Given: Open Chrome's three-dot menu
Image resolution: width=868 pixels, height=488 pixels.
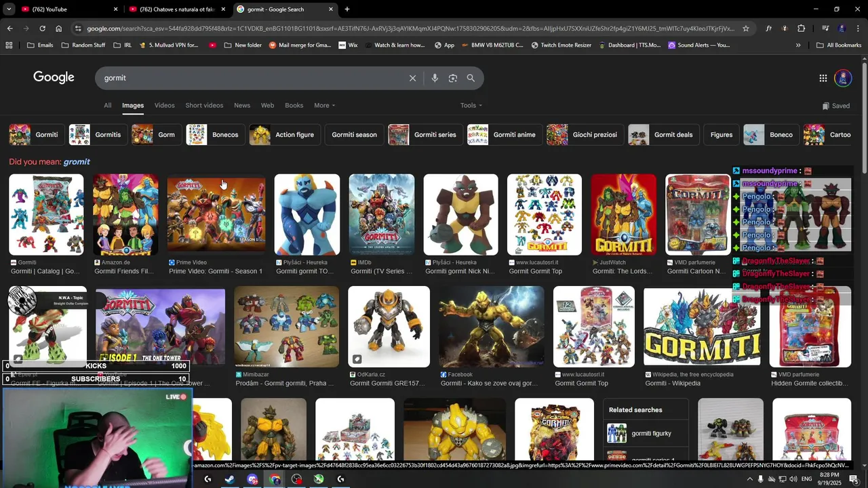Looking at the screenshot, I should [x=858, y=28].
